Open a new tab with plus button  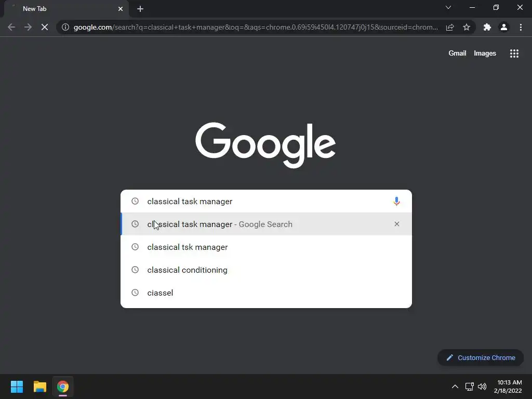click(x=140, y=9)
